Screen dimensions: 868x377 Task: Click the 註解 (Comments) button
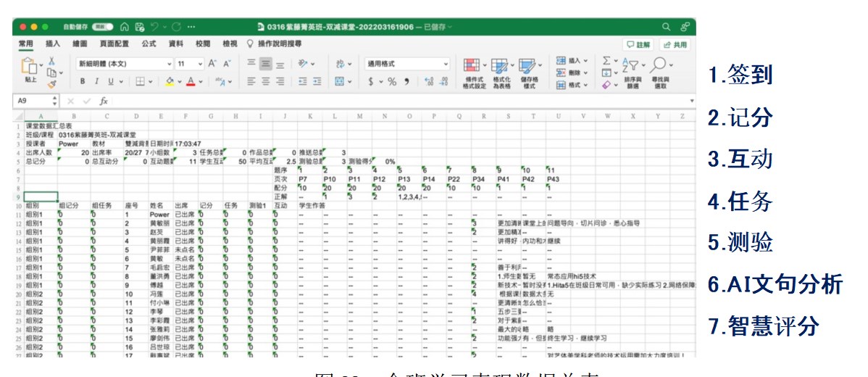(639, 44)
